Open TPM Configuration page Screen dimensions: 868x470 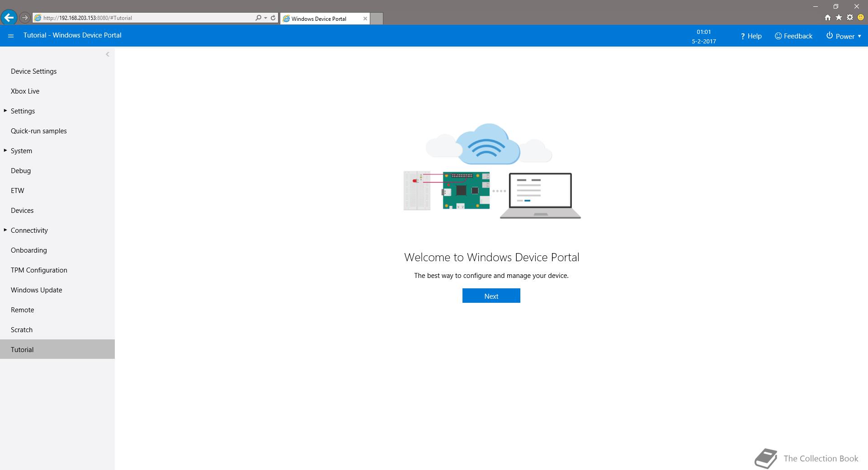coord(57,270)
